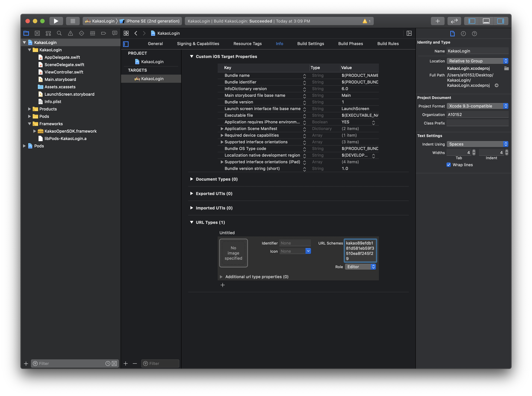Viewport: 532px width, 396px height.
Task: Open the Find navigator magnifier icon
Action: coord(59,33)
